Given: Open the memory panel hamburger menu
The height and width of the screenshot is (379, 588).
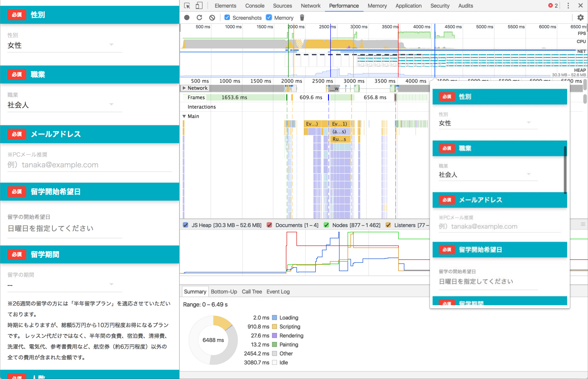Looking at the screenshot, I should pyautogui.click(x=583, y=225).
